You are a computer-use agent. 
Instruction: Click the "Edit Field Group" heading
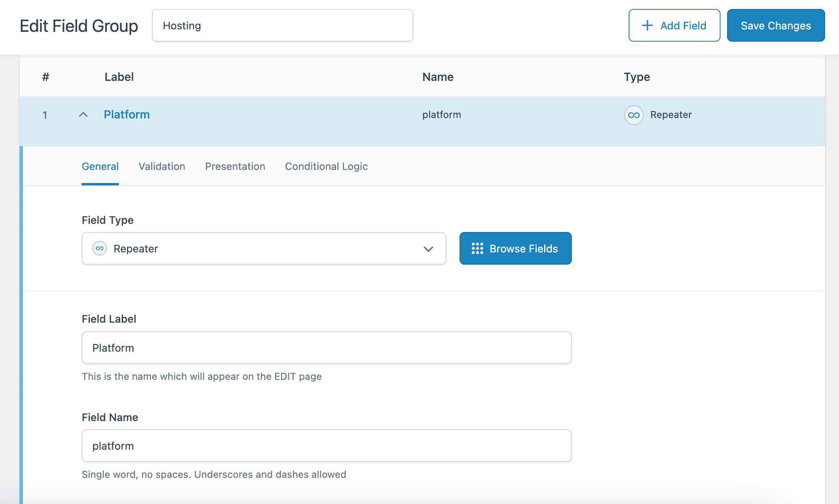[x=79, y=26]
